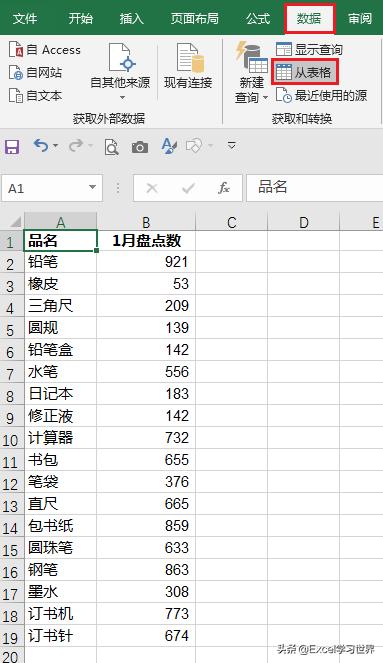Select row 19 header

[x=12, y=637]
